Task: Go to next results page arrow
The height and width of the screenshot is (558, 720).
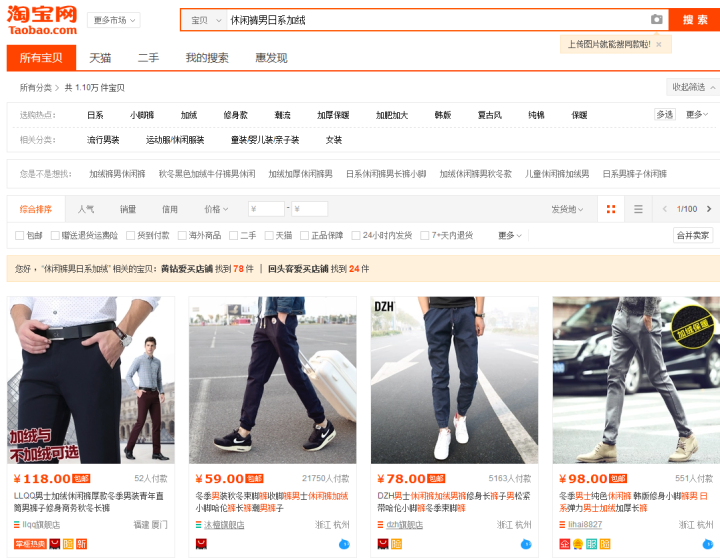Action: coord(709,209)
